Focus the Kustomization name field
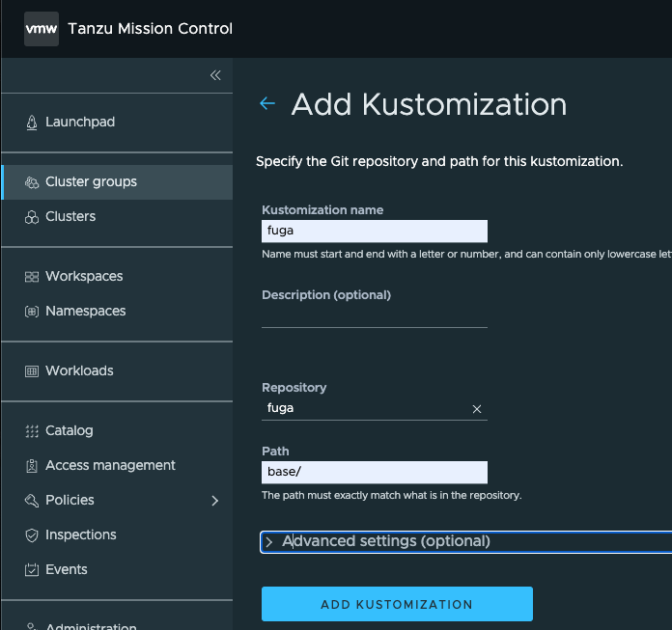 coord(375,232)
